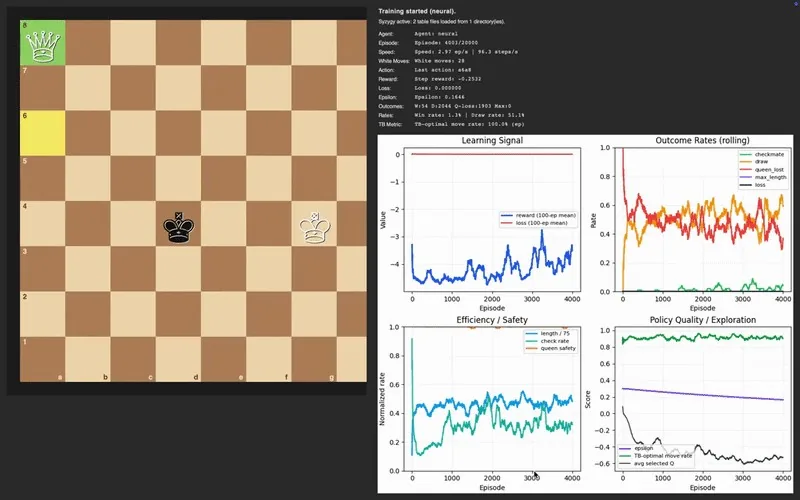Click the 'Outcome Rates (rolling)' chart title
Viewport: 800px width, 500px height.
point(702,140)
